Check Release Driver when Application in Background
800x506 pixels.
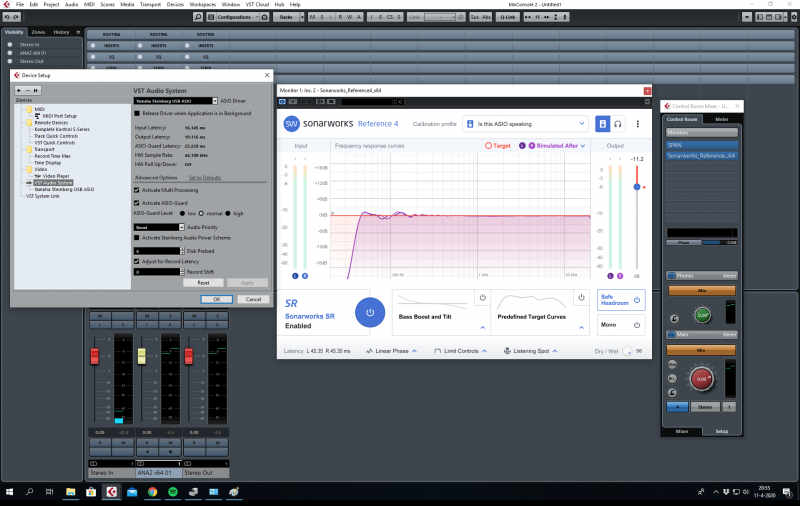click(x=137, y=113)
